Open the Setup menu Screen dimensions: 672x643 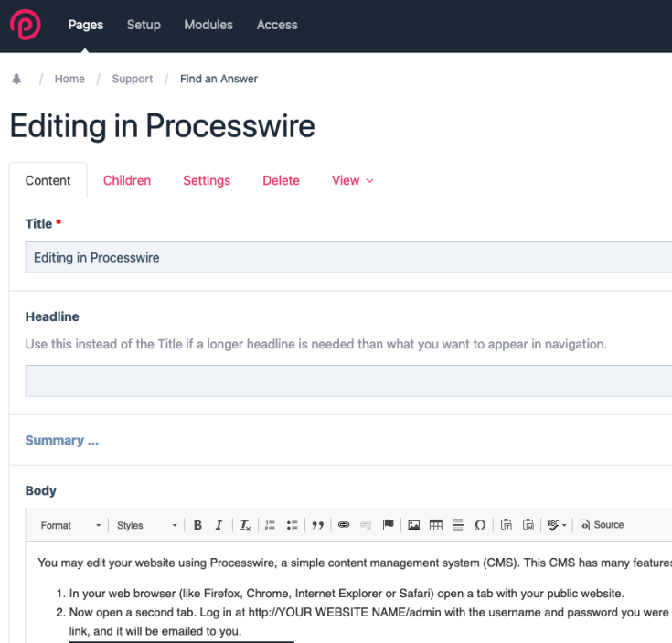(x=144, y=25)
